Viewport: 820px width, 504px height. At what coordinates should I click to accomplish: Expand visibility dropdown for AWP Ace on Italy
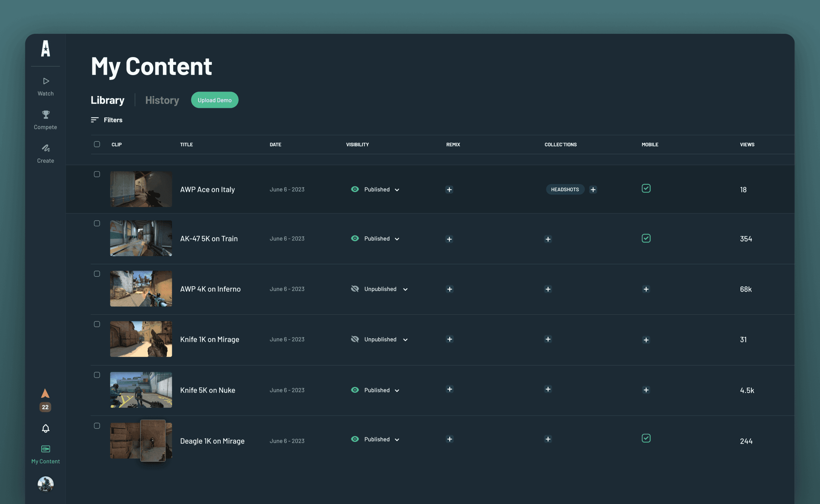click(397, 190)
